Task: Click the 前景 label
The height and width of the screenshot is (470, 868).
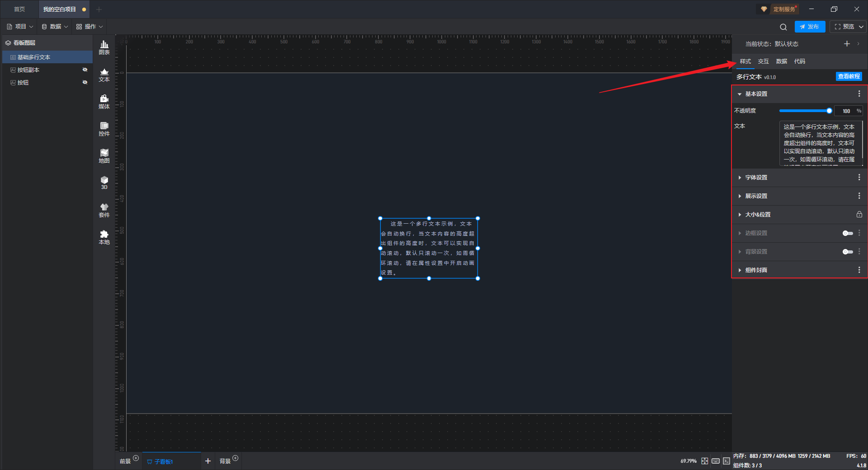Action: 125,461
